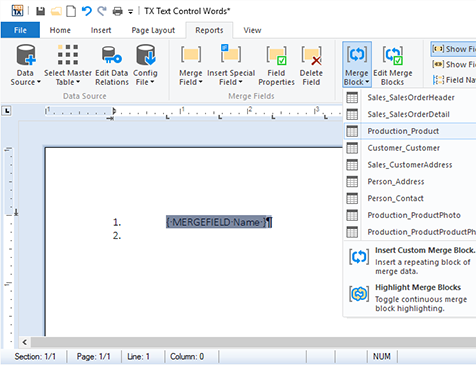Screen dimensions: 476x365
Task: Click Insert Custom Merge Block
Action: 411,260
